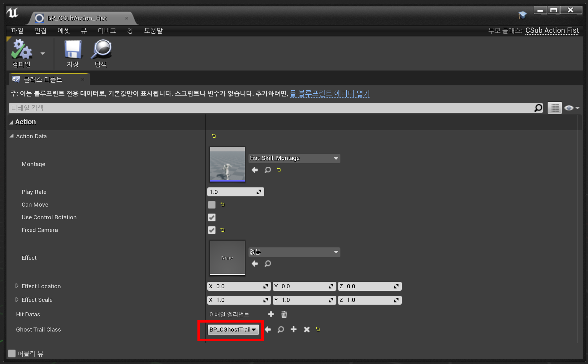Clear Ghost Trail Class with X icon
The height and width of the screenshot is (364, 588).
(307, 330)
